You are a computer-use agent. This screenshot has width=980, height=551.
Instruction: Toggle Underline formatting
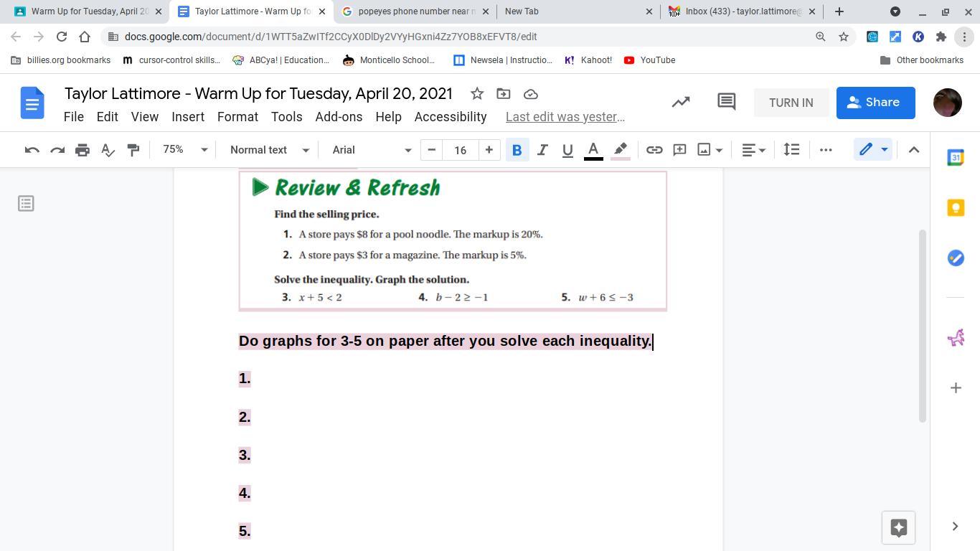tap(567, 150)
